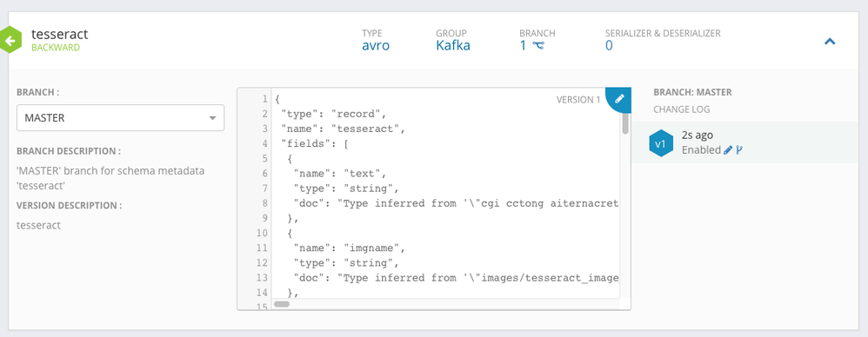Select the 2s ago change log entry
This screenshot has width=868, height=337.
coord(750,142)
